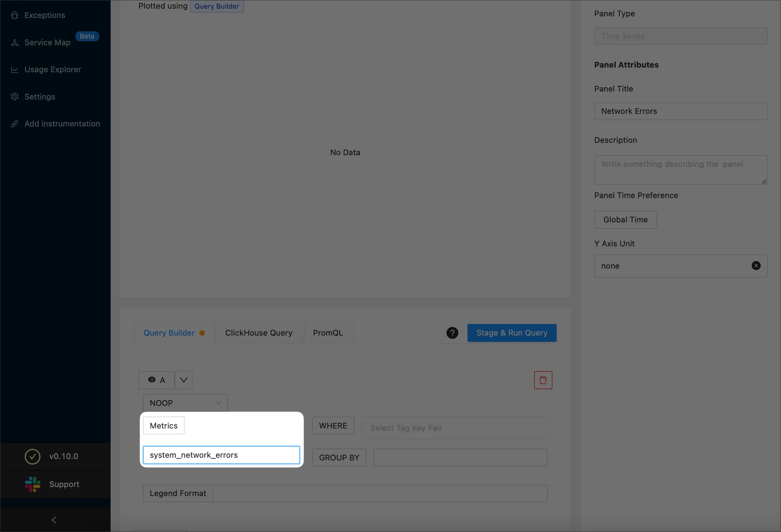
Task: Click the Metrics label button
Action: [x=164, y=425]
